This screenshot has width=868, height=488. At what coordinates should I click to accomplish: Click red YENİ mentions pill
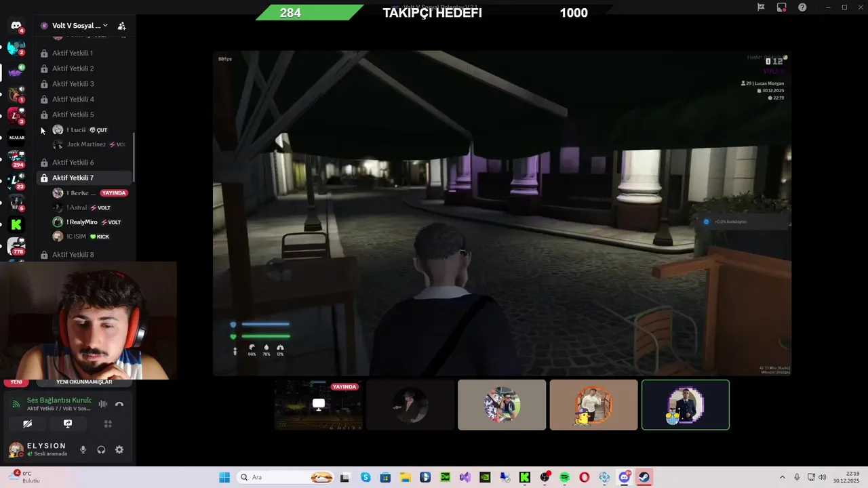point(16,382)
